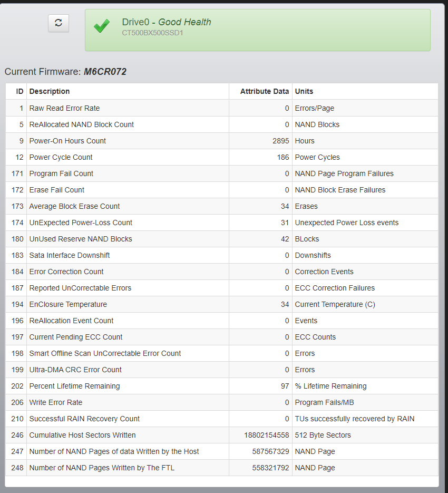Screen dimensions: 448x493
Task: Click the 42 BLocks attribute value
Action: click(x=285, y=239)
